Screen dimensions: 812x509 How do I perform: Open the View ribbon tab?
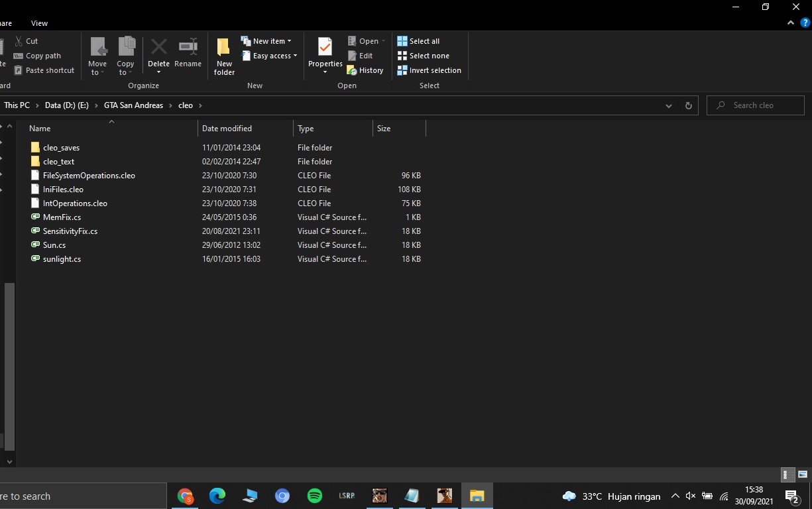tap(39, 23)
